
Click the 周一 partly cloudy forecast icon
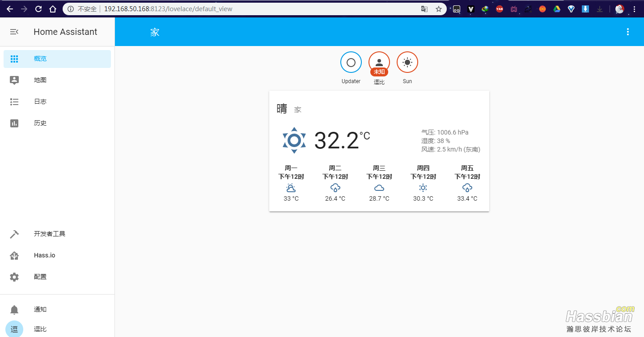[291, 188]
